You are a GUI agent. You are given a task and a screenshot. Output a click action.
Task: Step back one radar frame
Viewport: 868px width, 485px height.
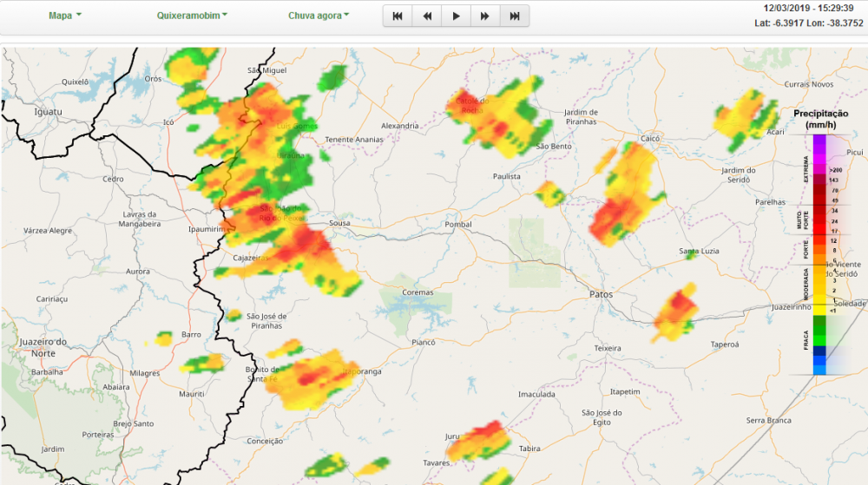coord(427,16)
